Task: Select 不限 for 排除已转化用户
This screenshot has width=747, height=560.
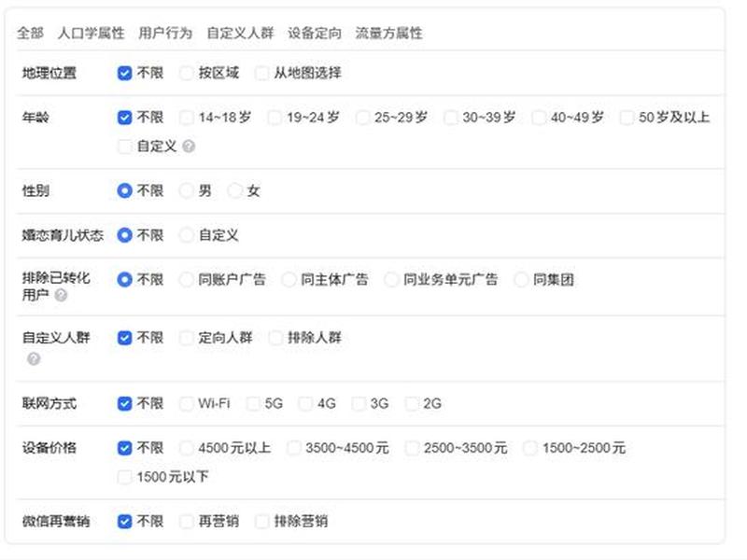Action: (124, 279)
